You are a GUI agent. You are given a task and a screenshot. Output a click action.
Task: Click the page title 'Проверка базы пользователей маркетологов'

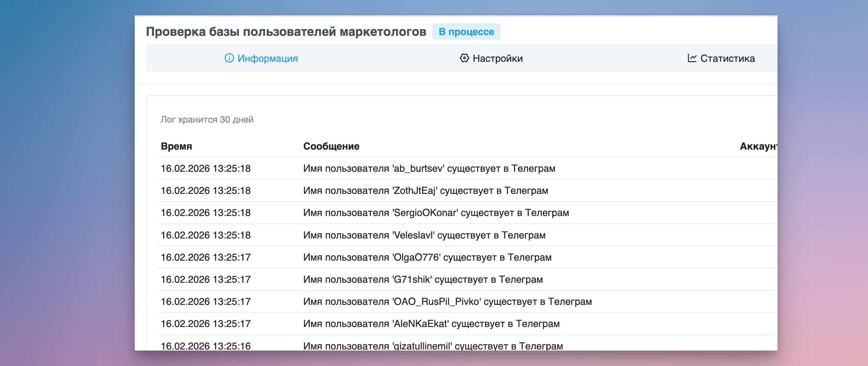pyautogui.click(x=286, y=32)
